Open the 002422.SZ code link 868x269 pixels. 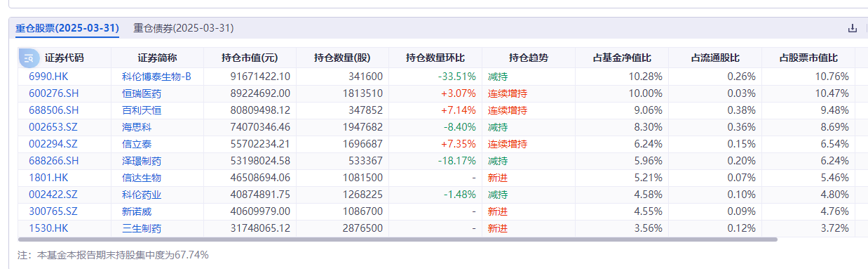[x=54, y=195]
